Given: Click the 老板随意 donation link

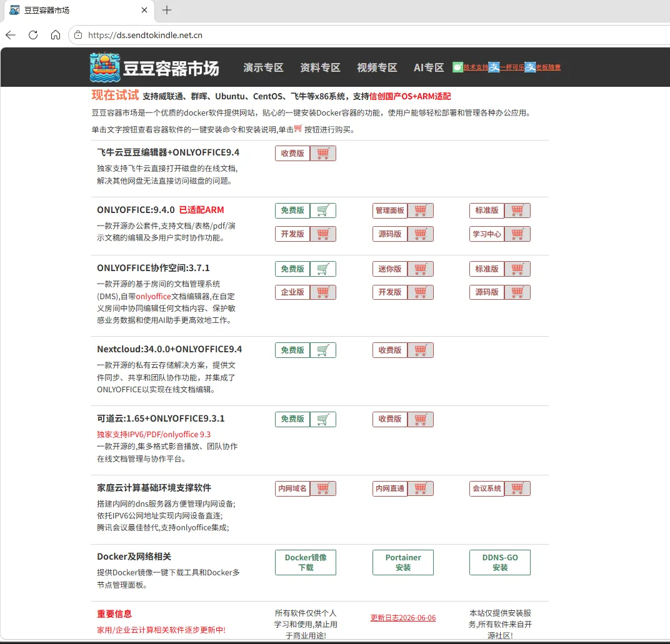Looking at the screenshot, I should [549, 67].
